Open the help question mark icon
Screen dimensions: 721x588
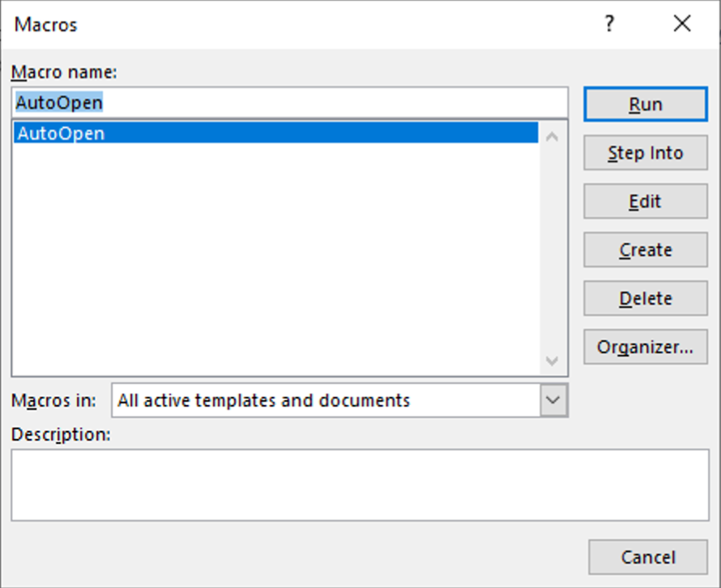[609, 23]
